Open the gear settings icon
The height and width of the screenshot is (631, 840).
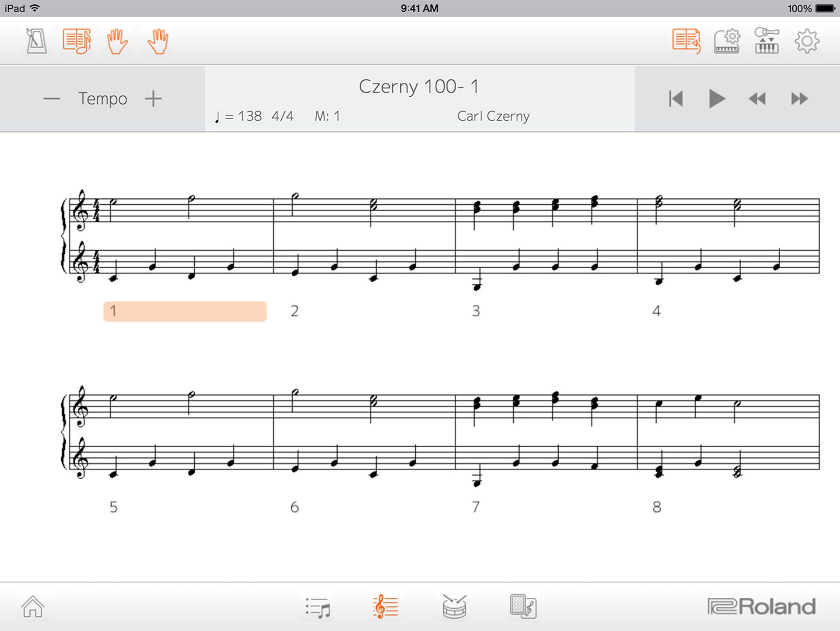[x=807, y=41]
